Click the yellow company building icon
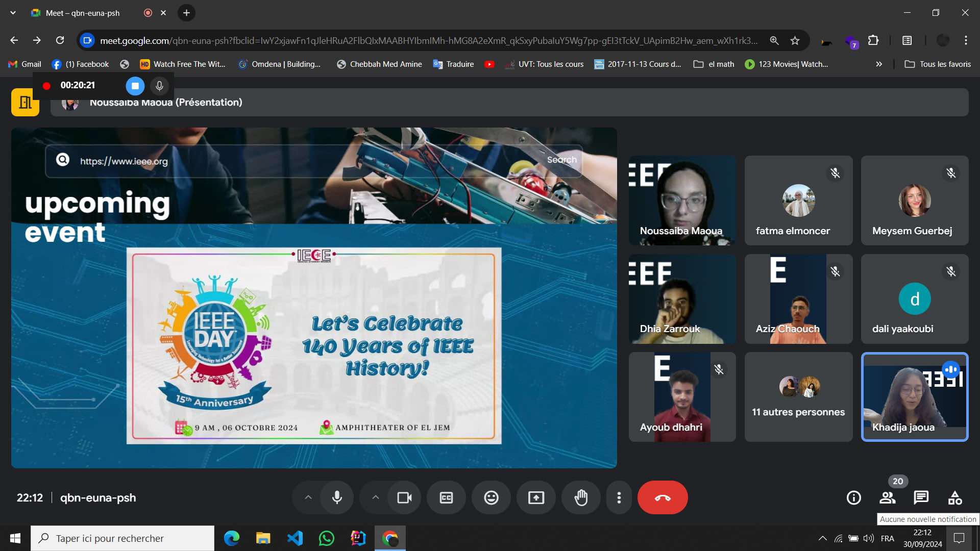The image size is (980, 551). (x=25, y=102)
